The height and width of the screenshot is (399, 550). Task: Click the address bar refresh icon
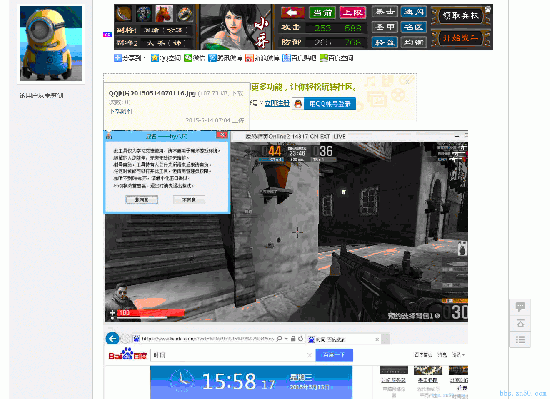[301, 339]
